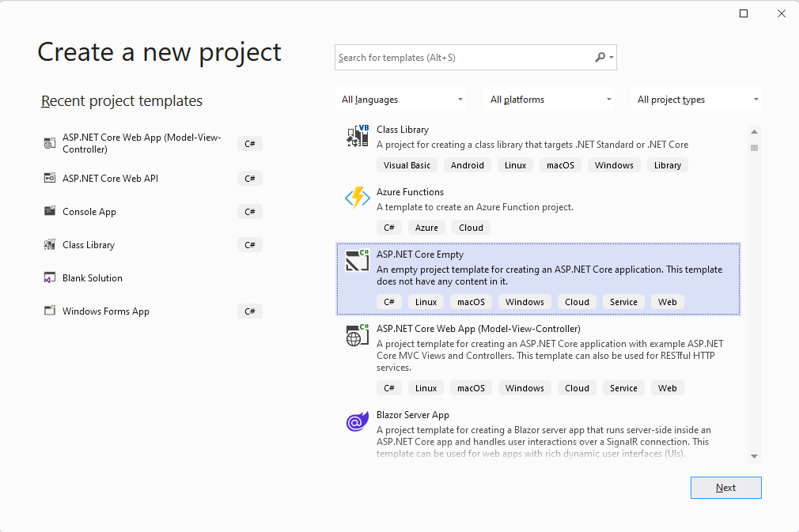Expand the search options arrow beside magnifier
This screenshot has width=799, height=532.
click(x=612, y=58)
